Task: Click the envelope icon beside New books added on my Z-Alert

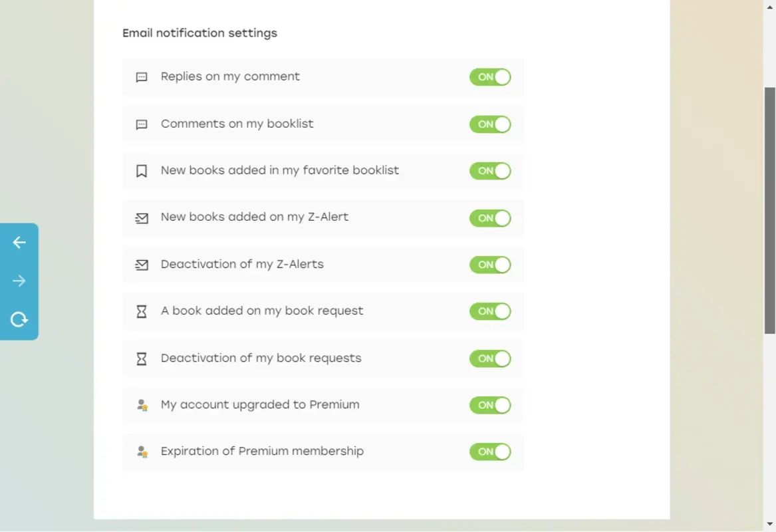Action: 141,217
